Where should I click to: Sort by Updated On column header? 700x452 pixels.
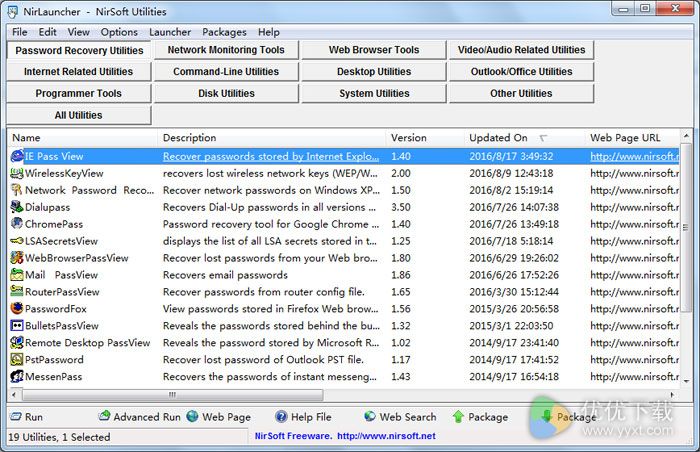(x=525, y=138)
